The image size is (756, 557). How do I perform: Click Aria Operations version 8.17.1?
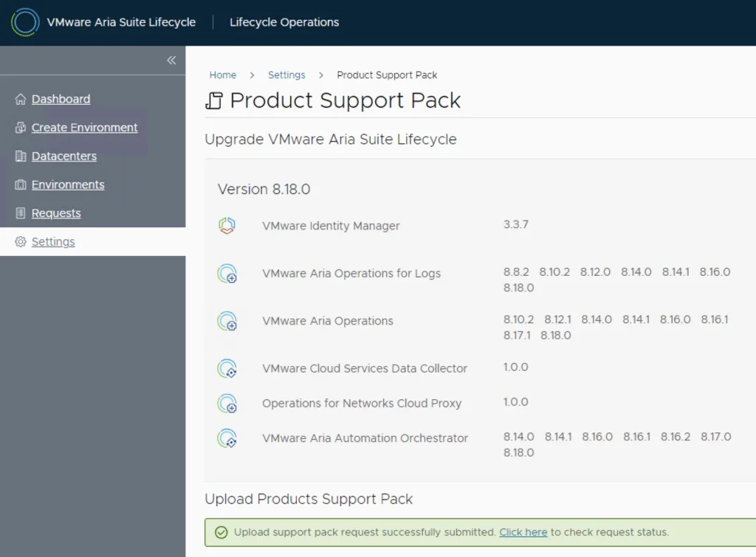pos(517,336)
